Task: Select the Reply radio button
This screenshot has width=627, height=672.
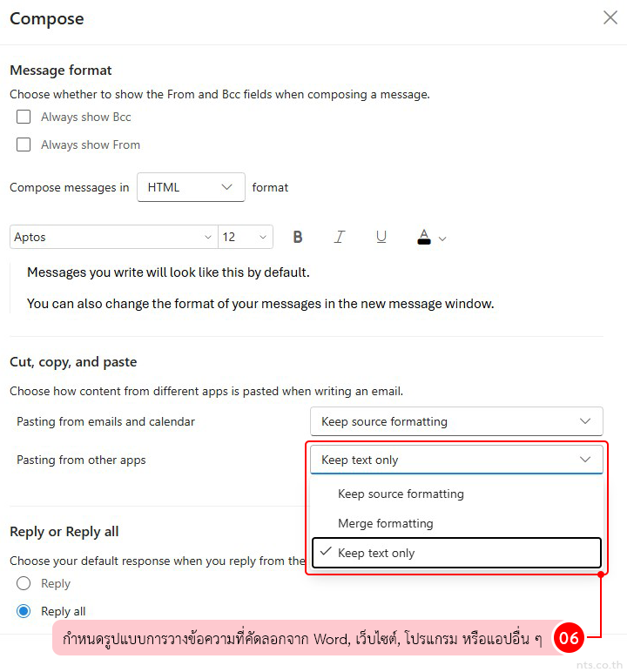Action: [x=24, y=583]
